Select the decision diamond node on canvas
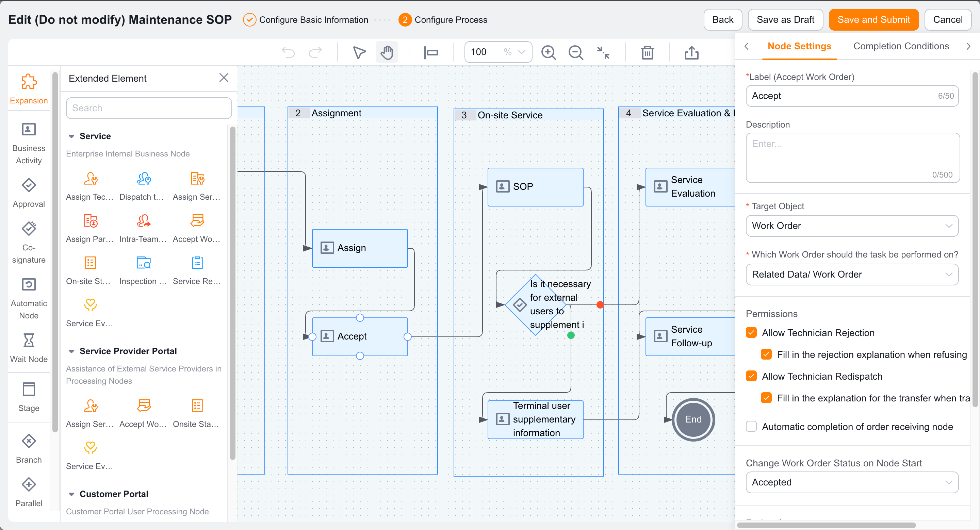 point(535,305)
